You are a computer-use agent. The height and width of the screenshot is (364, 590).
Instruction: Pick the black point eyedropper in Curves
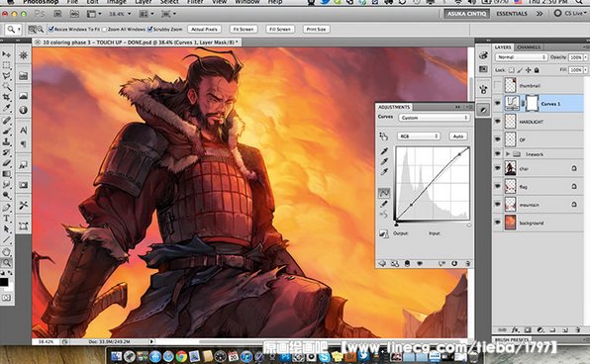(x=384, y=151)
